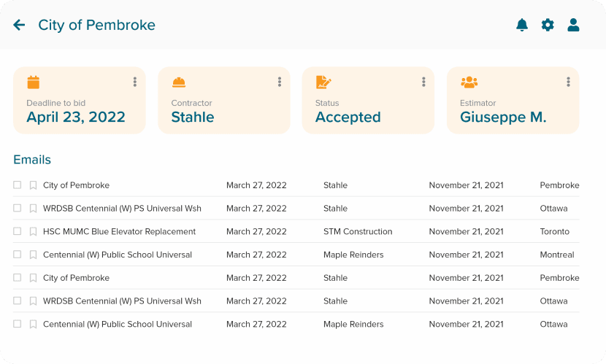The width and height of the screenshot is (606, 364).
Task: Open the Estimator card three-dot menu
Action: 568,82
